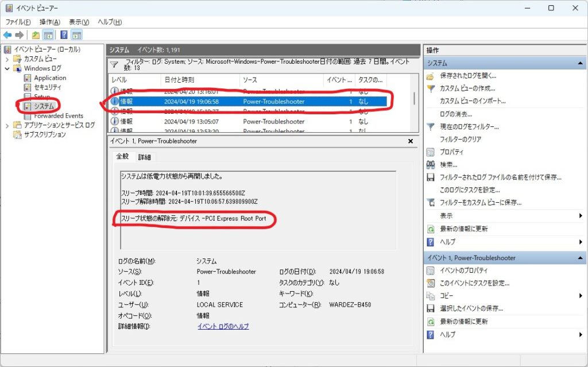Click the 保存されたログを開く folder icon
This screenshot has width=588, height=367.
[431, 76]
